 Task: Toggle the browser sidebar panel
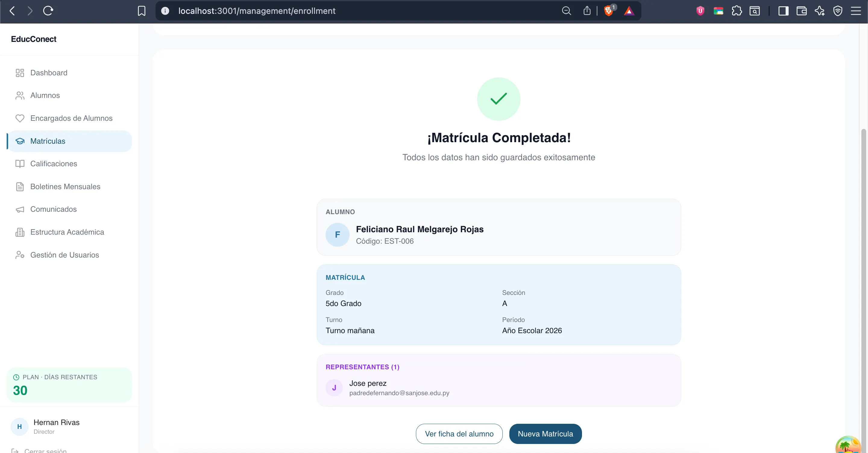(x=783, y=11)
